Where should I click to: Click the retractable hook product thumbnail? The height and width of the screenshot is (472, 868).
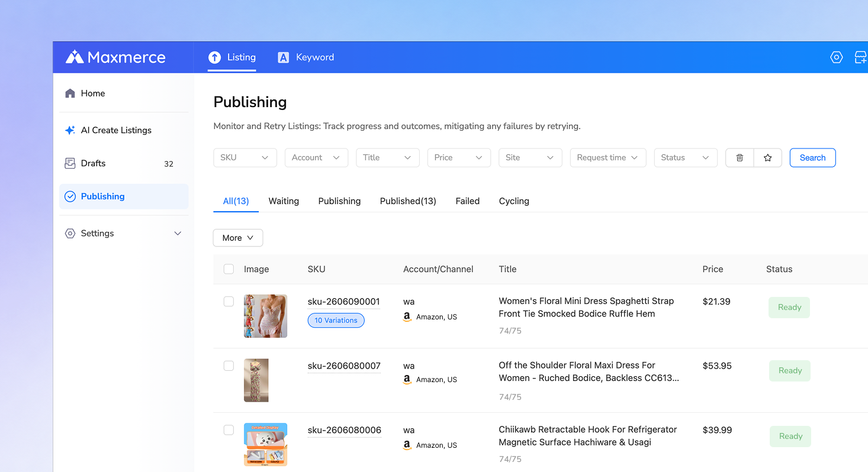[x=265, y=445]
